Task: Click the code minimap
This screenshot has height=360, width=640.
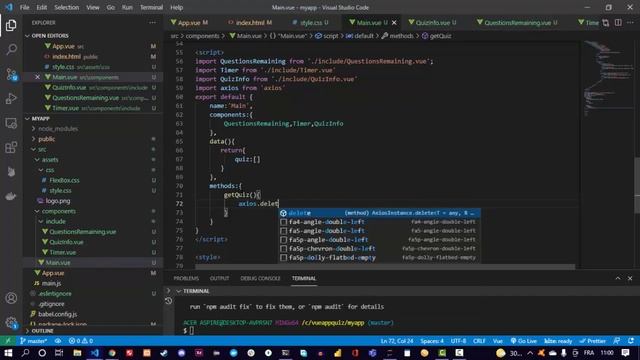Action: [x=607, y=78]
